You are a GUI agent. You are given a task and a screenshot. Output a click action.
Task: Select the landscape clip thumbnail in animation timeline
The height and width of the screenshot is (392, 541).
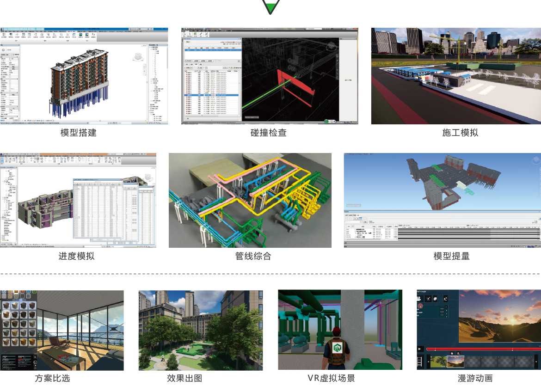[x=455, y=361]
